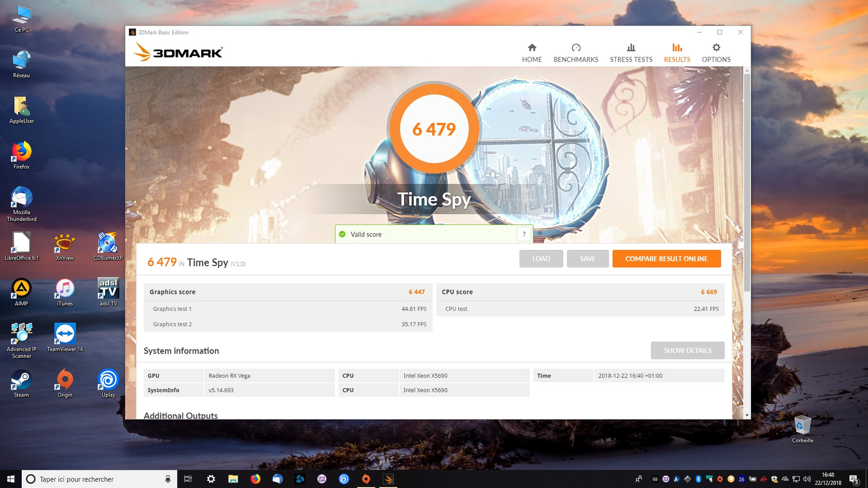Select the Steam desktop shortcut

(22, 383)
